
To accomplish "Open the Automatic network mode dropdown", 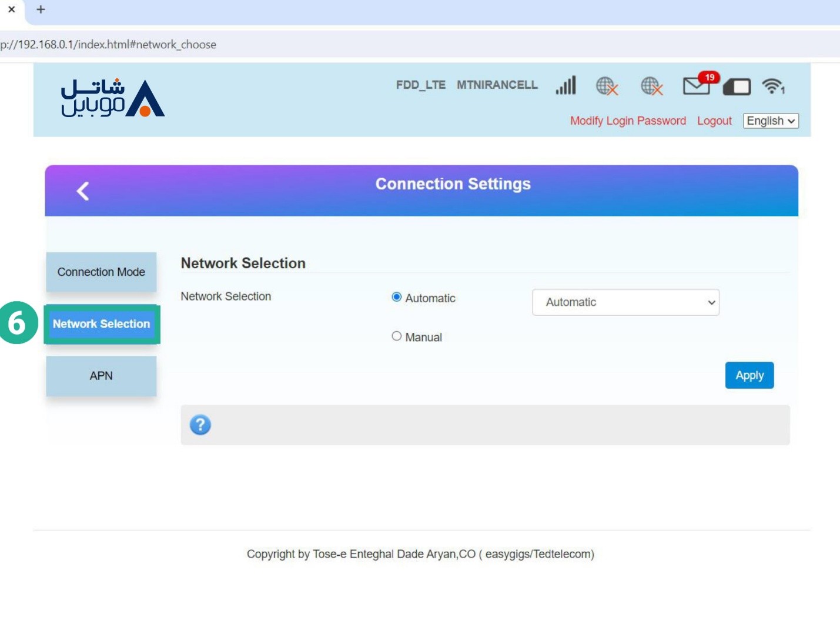I will coord(625,302).
